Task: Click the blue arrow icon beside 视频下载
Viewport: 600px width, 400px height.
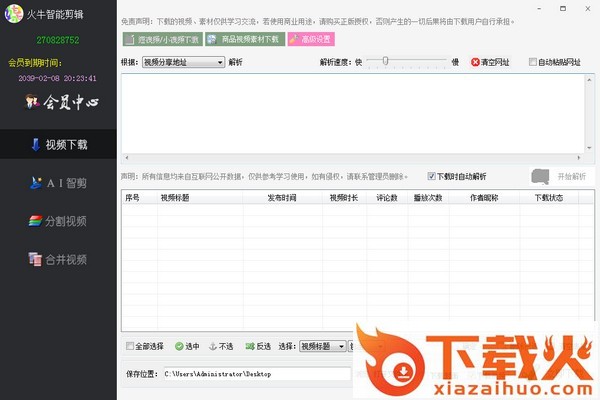Action: coord(36,144)
